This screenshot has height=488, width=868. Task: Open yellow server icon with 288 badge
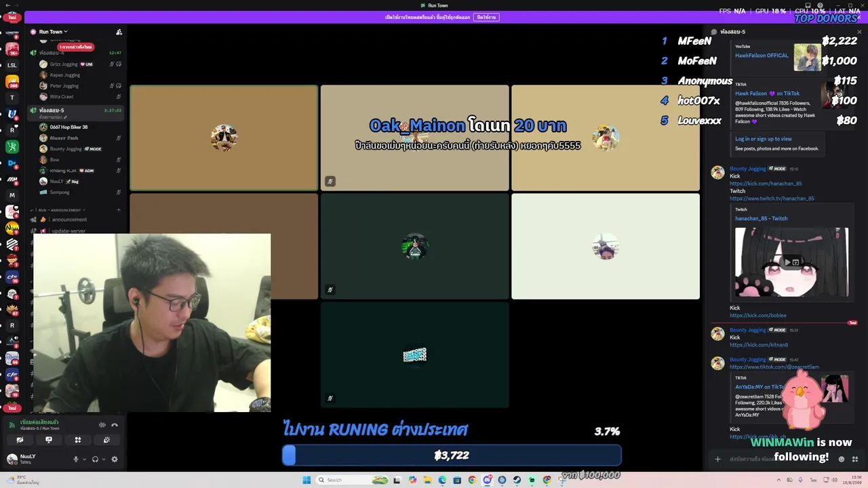(x=12, y=82)
